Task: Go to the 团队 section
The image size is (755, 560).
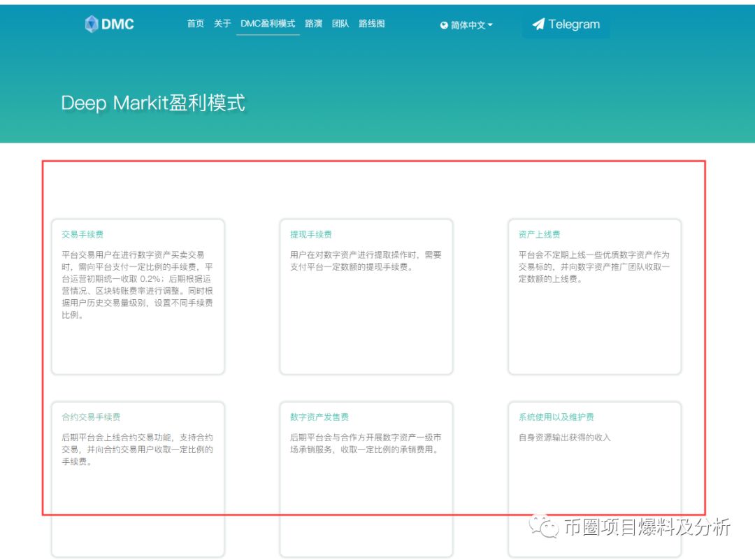Action: coord(340,24)
